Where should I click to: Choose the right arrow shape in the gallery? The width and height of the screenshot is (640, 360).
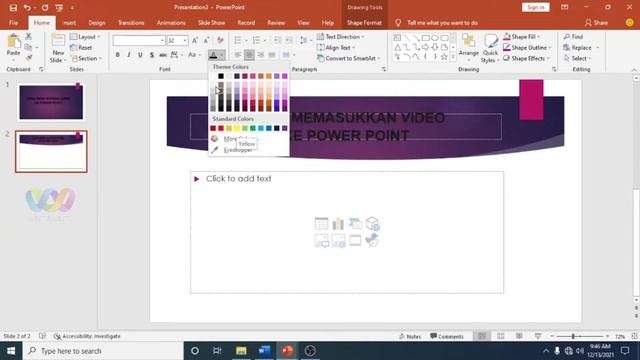[x=426, y=47]
